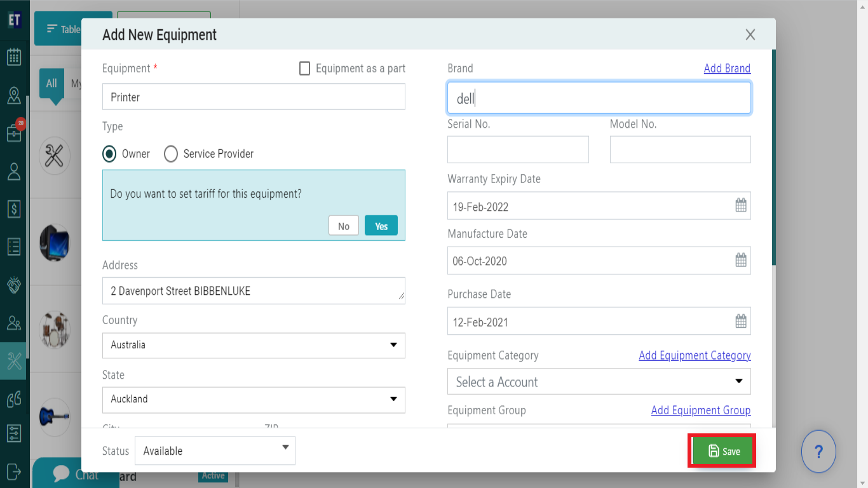Click the Serial No. input field
This screenshot has width=868, height=488.
click(x=518, y=149)
